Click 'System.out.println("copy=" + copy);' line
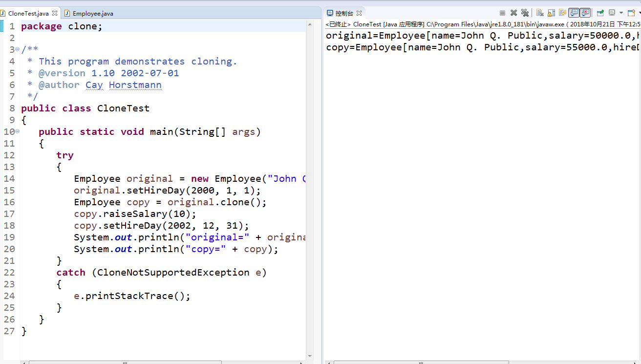The height and width of the screenshot is (364, 641). pos(176,249)
